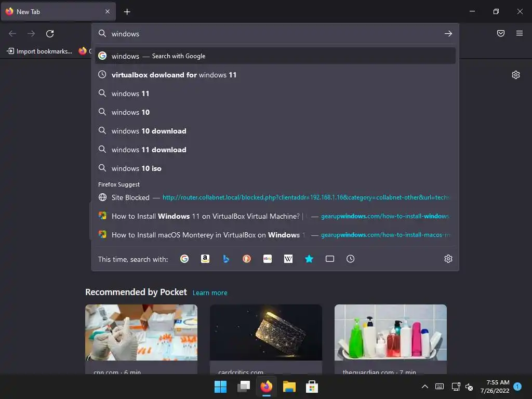Choose history suggestion virtualbox dowload for windows 11

point(275,75)
